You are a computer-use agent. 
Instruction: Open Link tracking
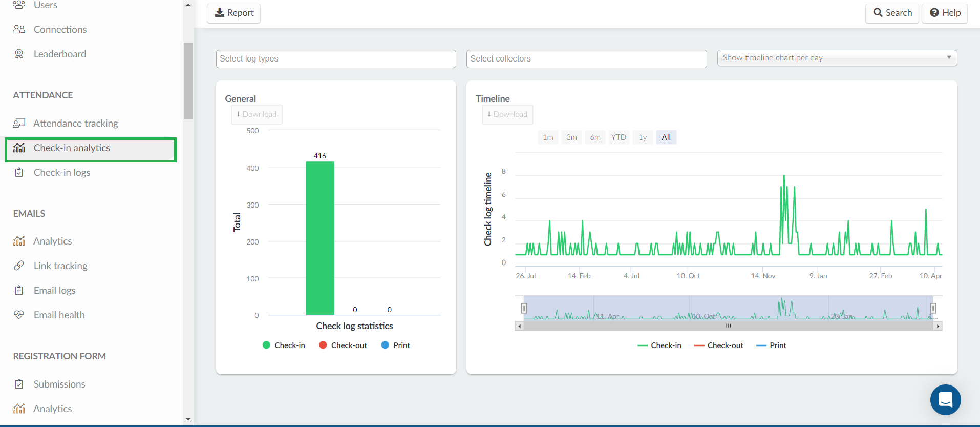click(x=60, y=266)
